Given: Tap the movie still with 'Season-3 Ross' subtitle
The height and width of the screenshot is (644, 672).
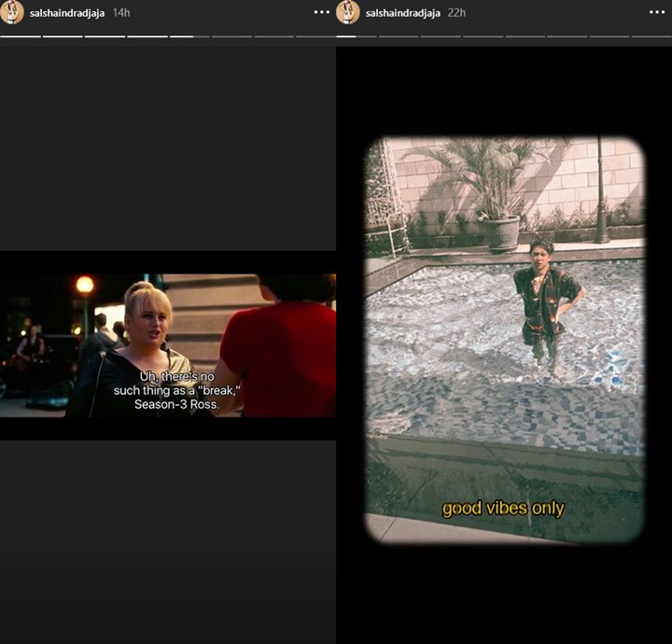Looking at the screenshot, I should [168, 345].
